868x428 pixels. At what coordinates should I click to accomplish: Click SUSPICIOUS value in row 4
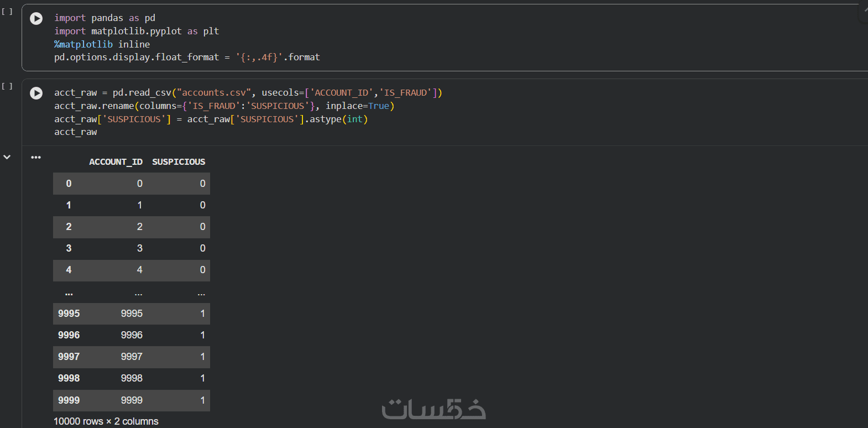(202, 270)
